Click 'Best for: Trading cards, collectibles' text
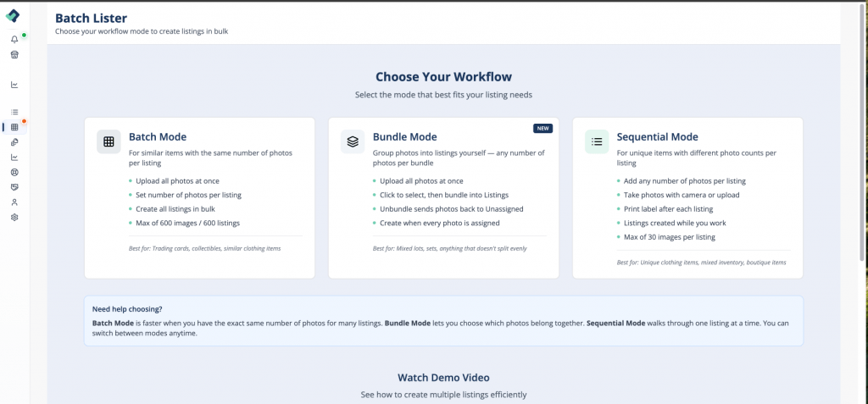 click(x=205, y=248)
